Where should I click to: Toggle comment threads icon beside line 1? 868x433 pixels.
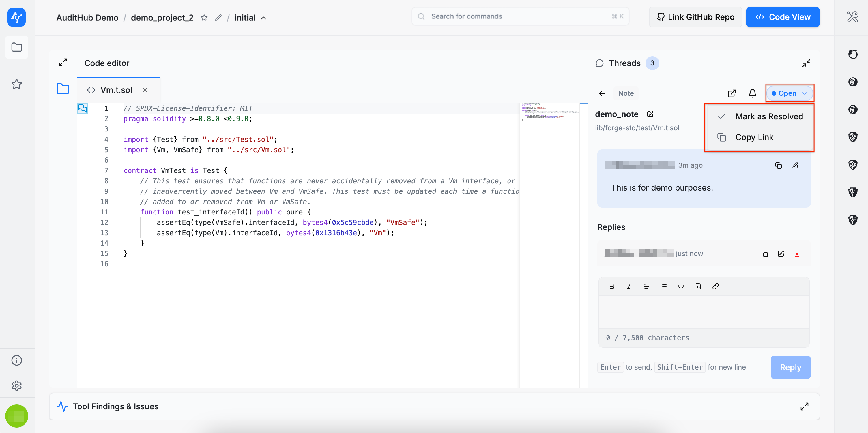[x=83, y=108]
